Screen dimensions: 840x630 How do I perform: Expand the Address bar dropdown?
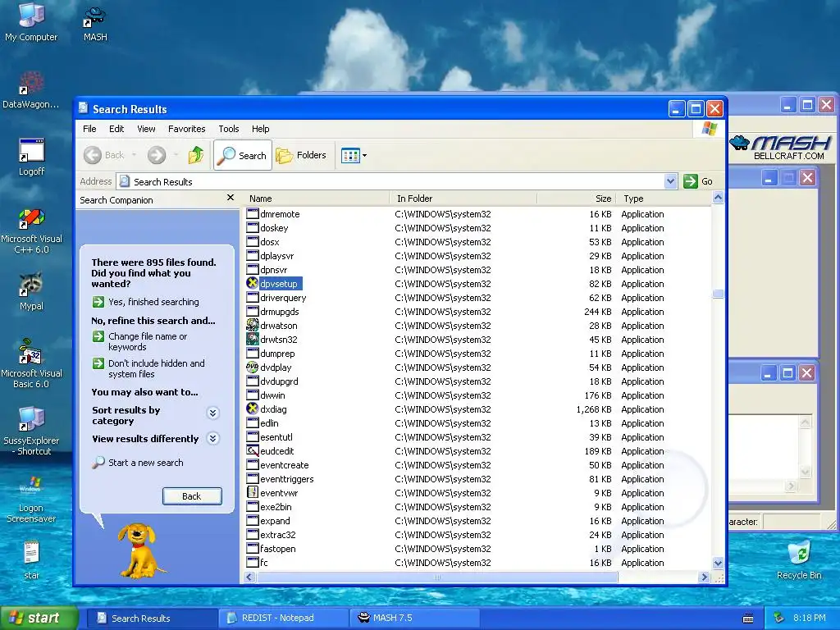click(x=670, y=181)
